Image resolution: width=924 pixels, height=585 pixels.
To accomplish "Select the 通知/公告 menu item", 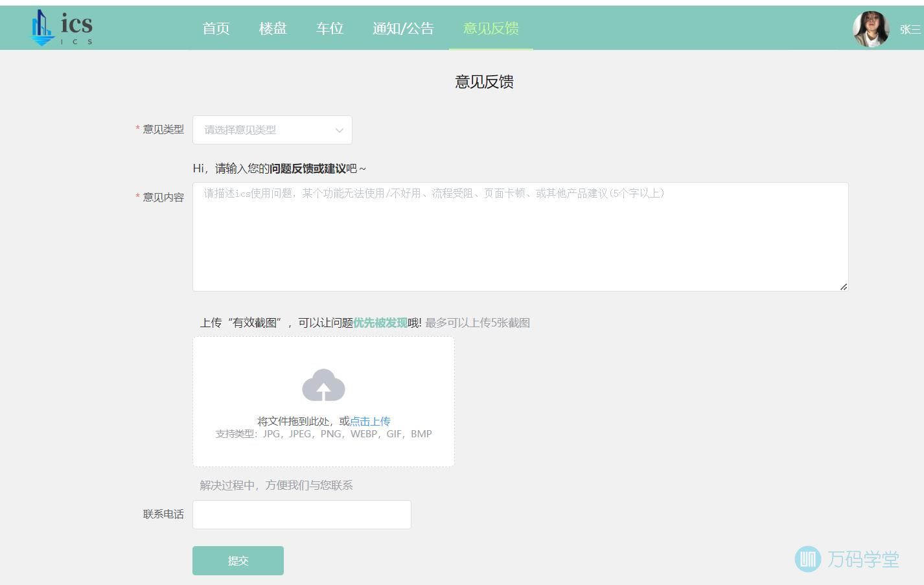I will (x=402, y=29).
